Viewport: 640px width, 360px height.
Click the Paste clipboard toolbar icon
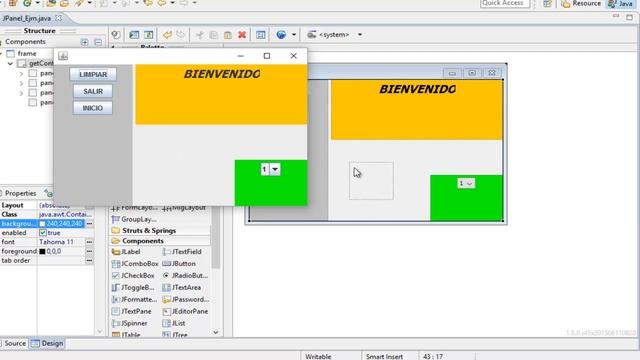(x=228, y=35)
